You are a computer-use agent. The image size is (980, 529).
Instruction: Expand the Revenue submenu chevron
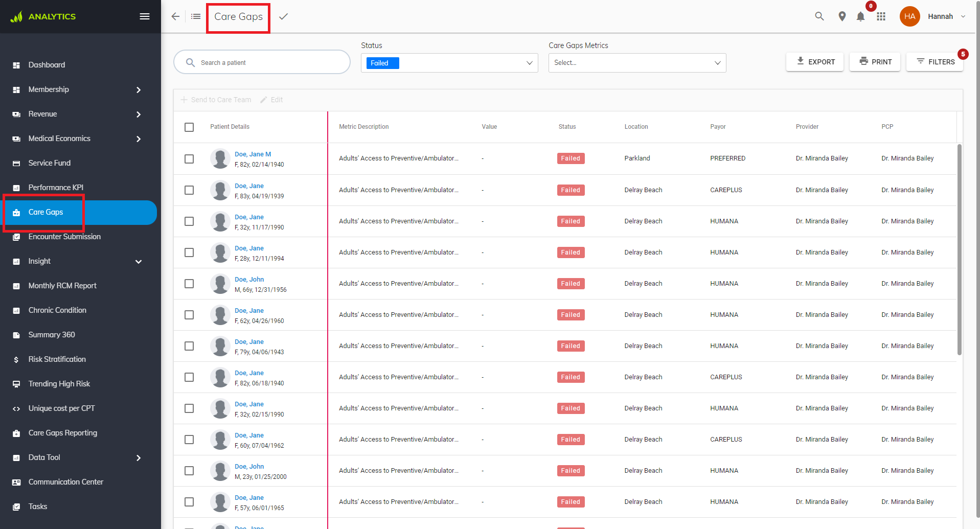[139, 114]
